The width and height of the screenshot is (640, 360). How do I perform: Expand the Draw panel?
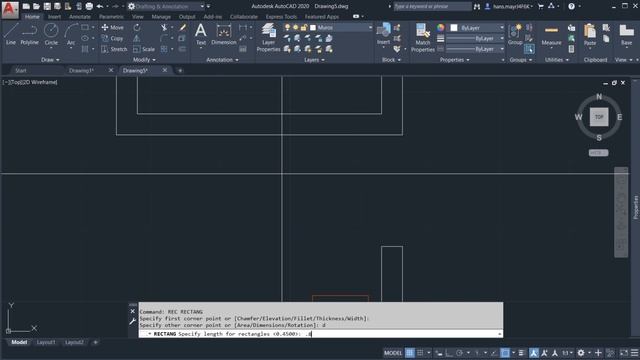pos(50,60)
